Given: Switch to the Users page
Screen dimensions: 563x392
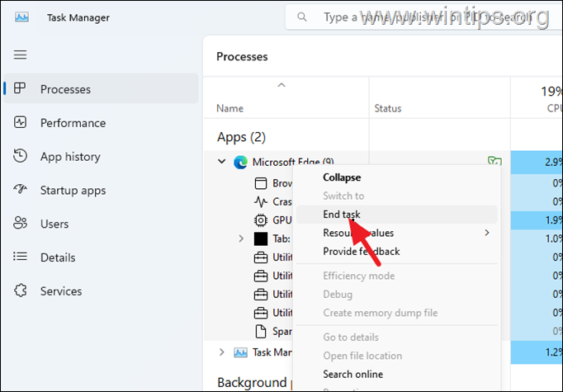Looking at the screenshot, I should (x=101, y=224).
